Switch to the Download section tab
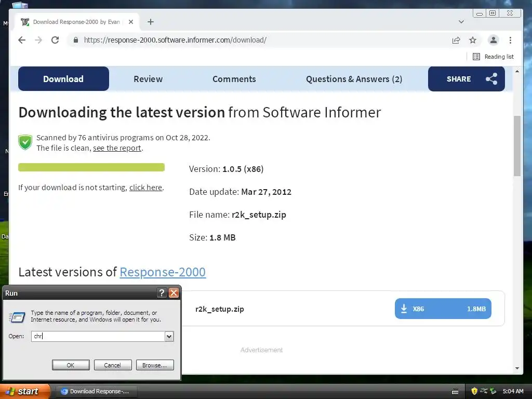Image resolution: width=532 pixels, height=399 pixels. click(x=63, y=79)
